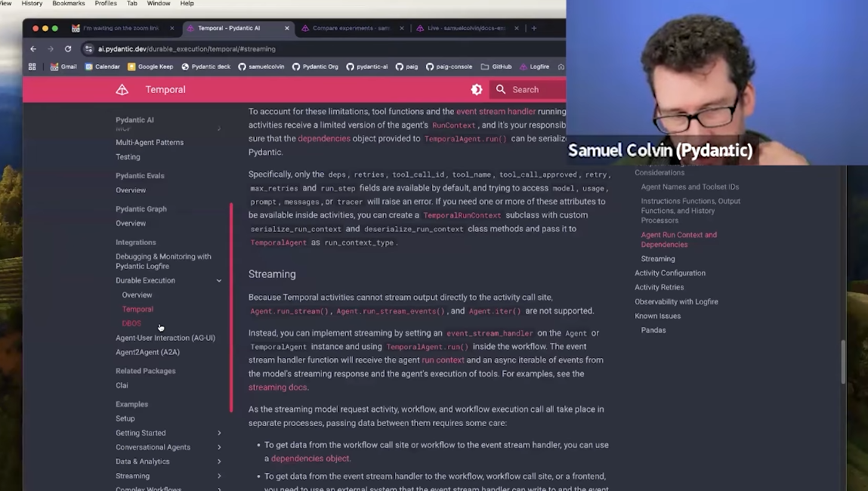Open the Logfire bookmark
The image size is (868, 491).
pos(534,66)
